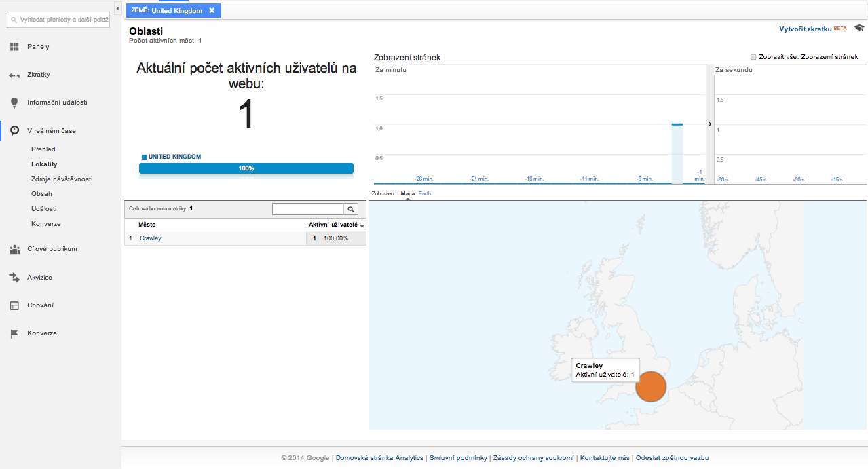Screen dimensions: 868x469
Task: Click the Chování layout icon
Action: [x=14, y=305]
